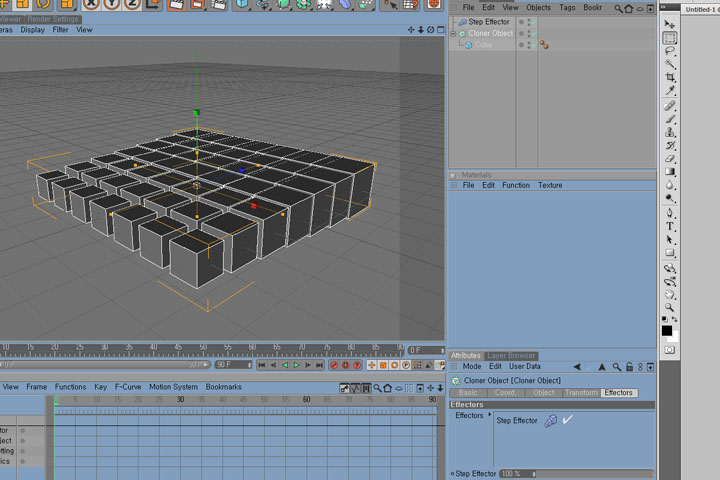The height and width of the screenshot is (480, 720).
Task: Select the Photoshop Eraser tool
Action: click(x=670, y=158)
